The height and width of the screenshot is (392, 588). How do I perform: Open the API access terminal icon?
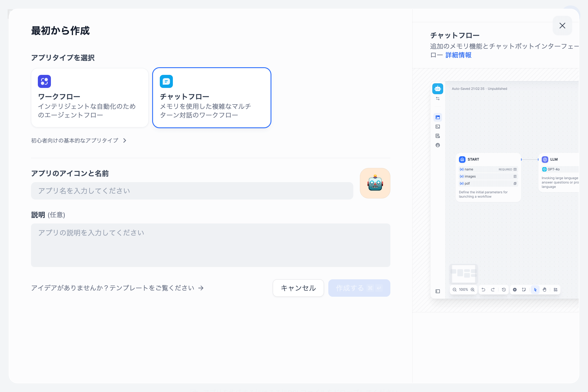tap(438, 127)
